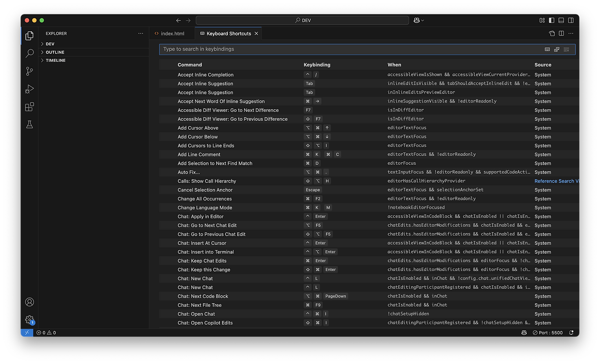
Task: Open the Testing flask icon
Action: point(30,125)
